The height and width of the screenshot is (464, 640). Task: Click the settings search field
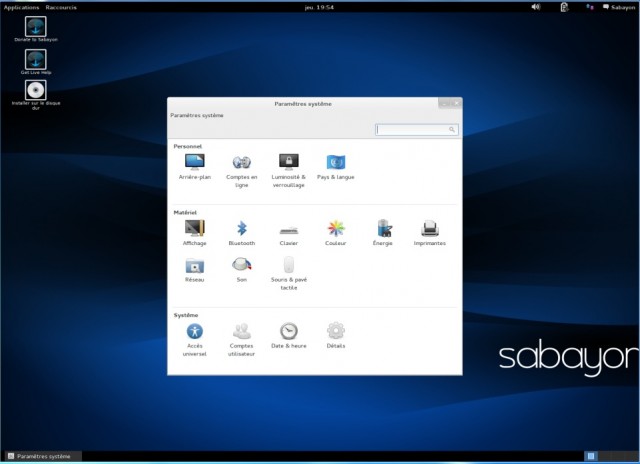(x=417, y=129)
